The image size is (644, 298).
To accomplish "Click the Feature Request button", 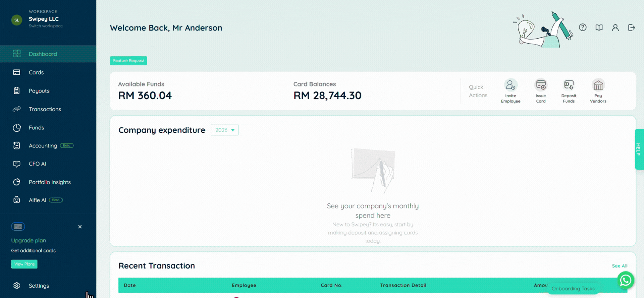I will point(128,61).
